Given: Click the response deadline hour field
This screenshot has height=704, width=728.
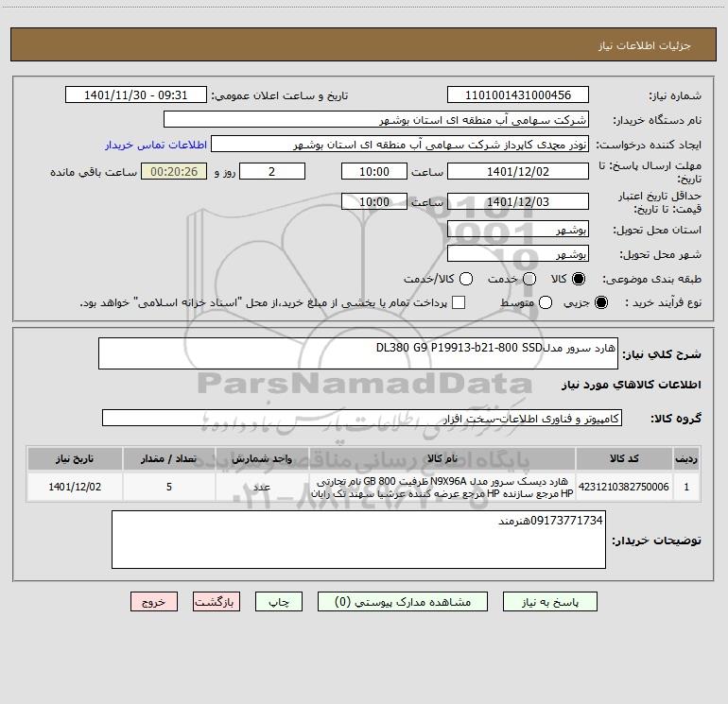Looking at the screenshot, I should pyautogui.click(x=374, y=171).
